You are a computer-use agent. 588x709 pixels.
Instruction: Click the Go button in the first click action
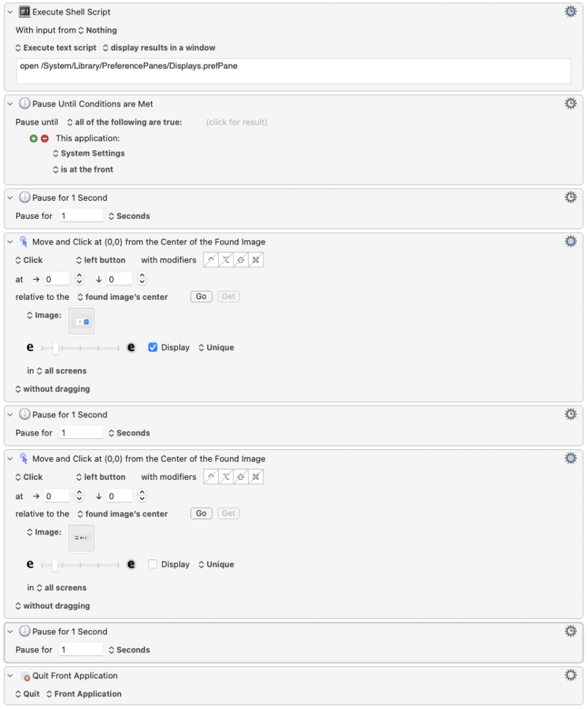[x=201, y=296]
